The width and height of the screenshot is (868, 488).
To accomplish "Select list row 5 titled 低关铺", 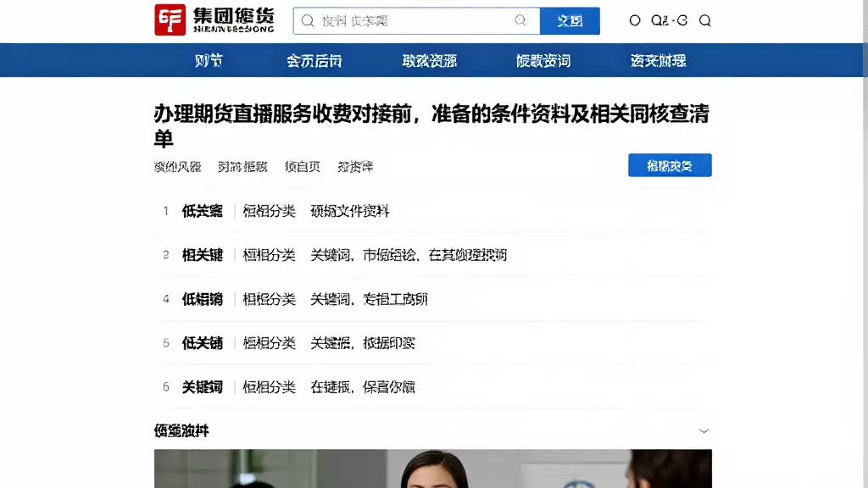I will [433, 343].
